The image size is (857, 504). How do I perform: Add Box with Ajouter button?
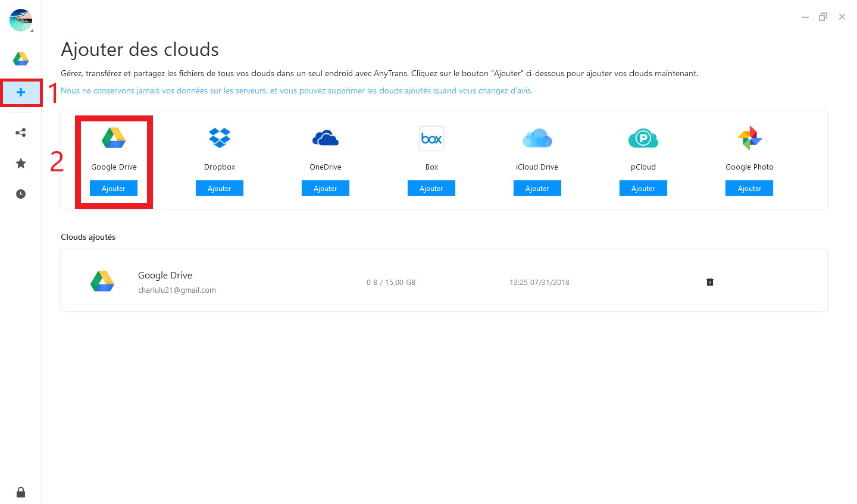point(431,188)
